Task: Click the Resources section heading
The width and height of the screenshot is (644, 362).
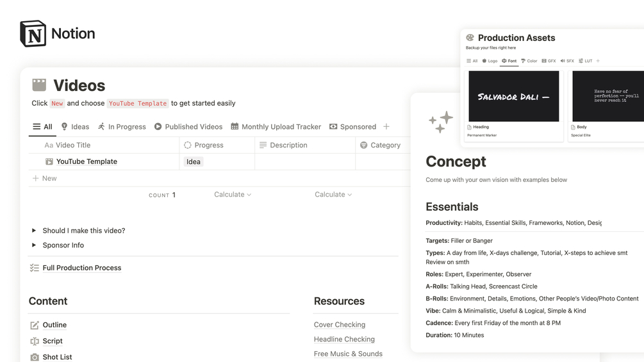Action: point(339,301)
